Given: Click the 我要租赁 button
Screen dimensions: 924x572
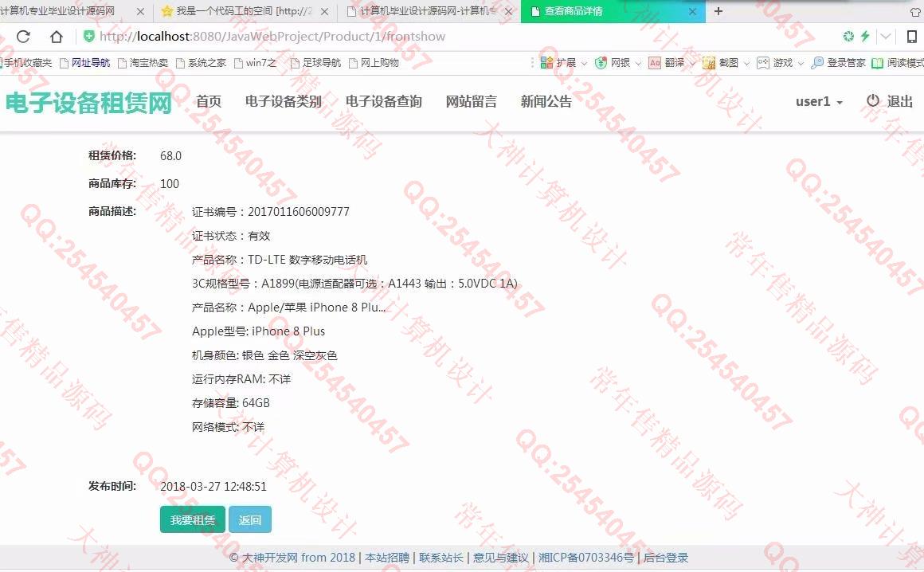Looking at the screenshot, I should [x=193, y=519].
